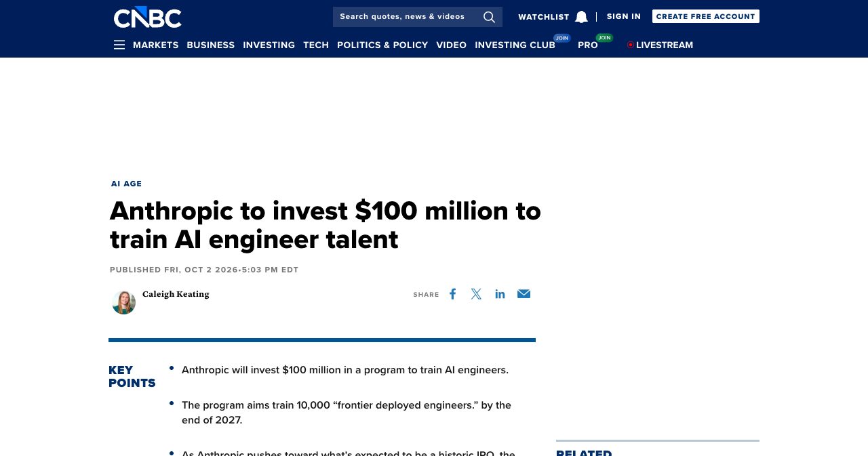The width and height of the screenshot is (868, 456).
Task: Open the PRO menu item
Action: (x=588, y=45)
